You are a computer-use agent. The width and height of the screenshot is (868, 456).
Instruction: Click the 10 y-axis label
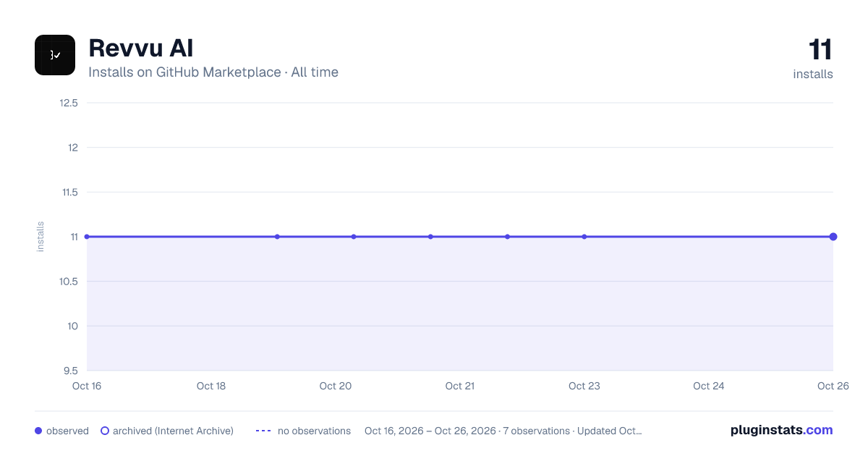pos(72,326)
